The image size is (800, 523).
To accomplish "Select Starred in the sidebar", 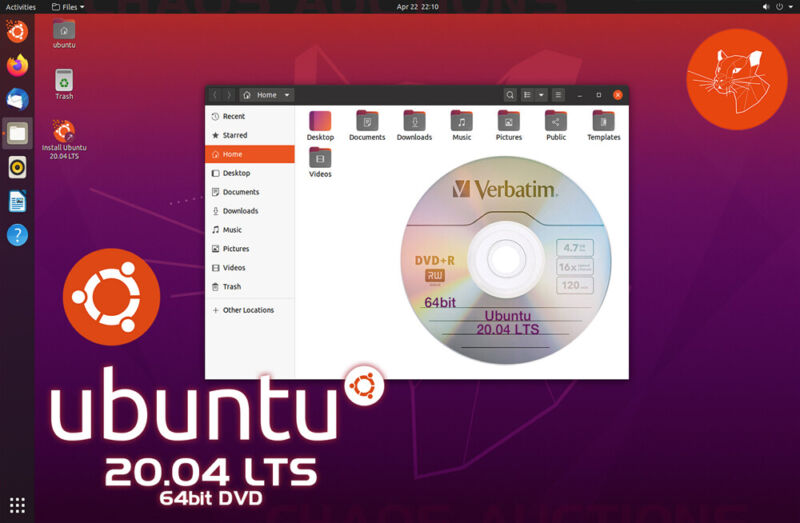I will click(x=250, y=135).
